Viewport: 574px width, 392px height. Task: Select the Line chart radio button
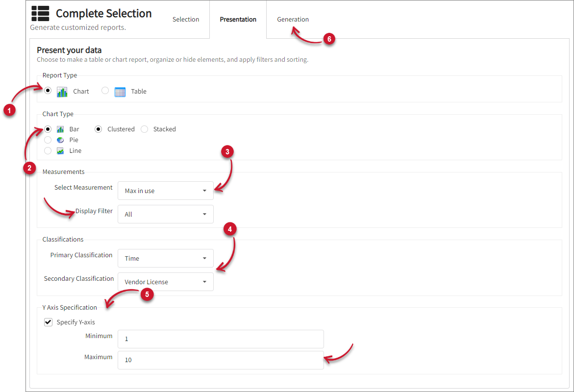point(48,151)
